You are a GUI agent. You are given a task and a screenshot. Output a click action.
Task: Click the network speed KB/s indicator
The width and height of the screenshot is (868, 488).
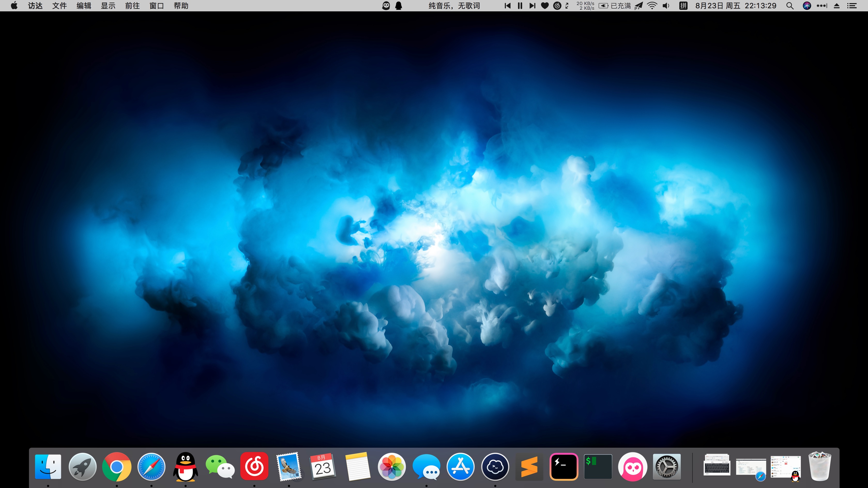pyautogui.click(x=585, y=6)
